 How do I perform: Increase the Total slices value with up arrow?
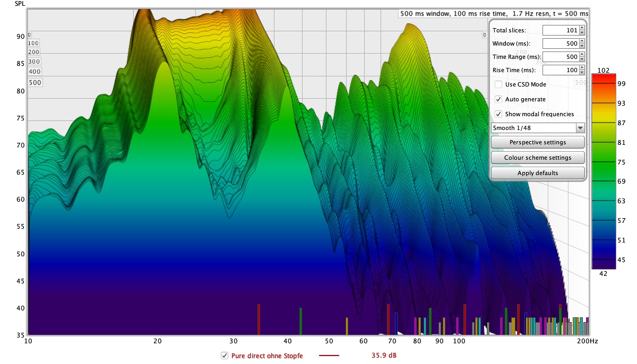582,28
